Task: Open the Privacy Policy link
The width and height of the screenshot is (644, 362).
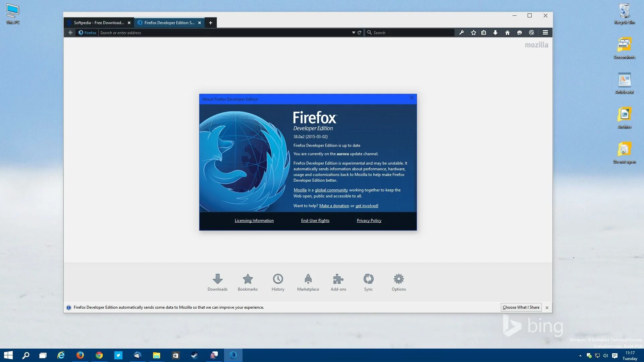Action: tap(369, 221)
